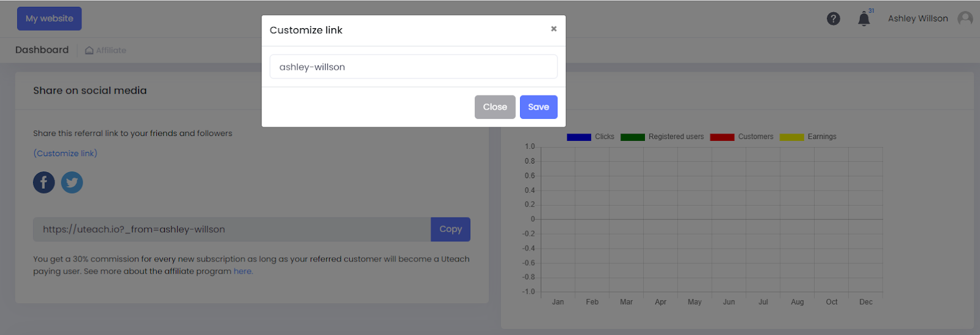Click the Save button in dialog

tap(538, 107)
